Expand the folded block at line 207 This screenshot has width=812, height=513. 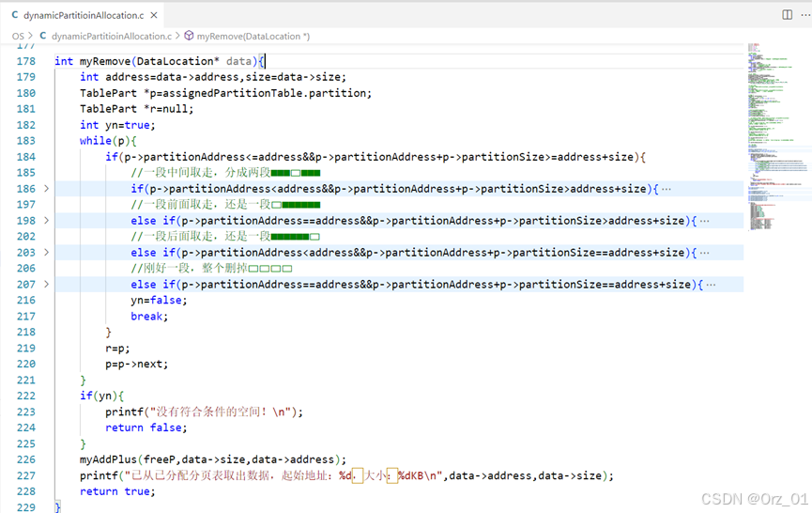[x=46, y=285]
